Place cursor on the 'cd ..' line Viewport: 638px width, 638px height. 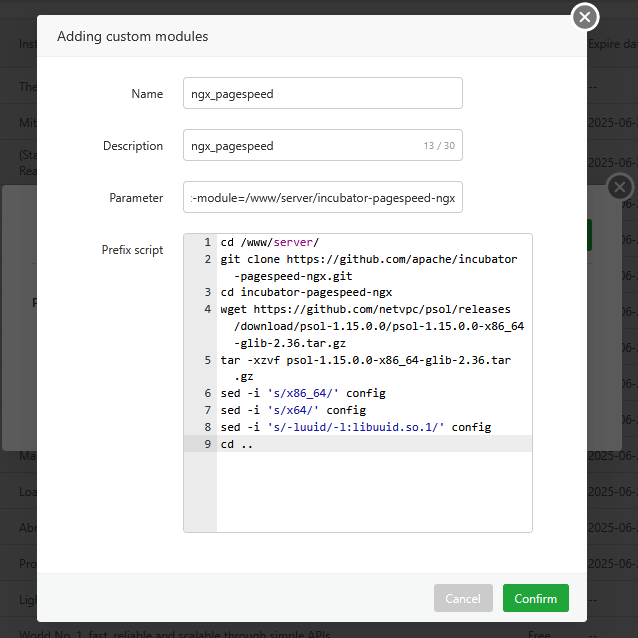pos(237,444)
